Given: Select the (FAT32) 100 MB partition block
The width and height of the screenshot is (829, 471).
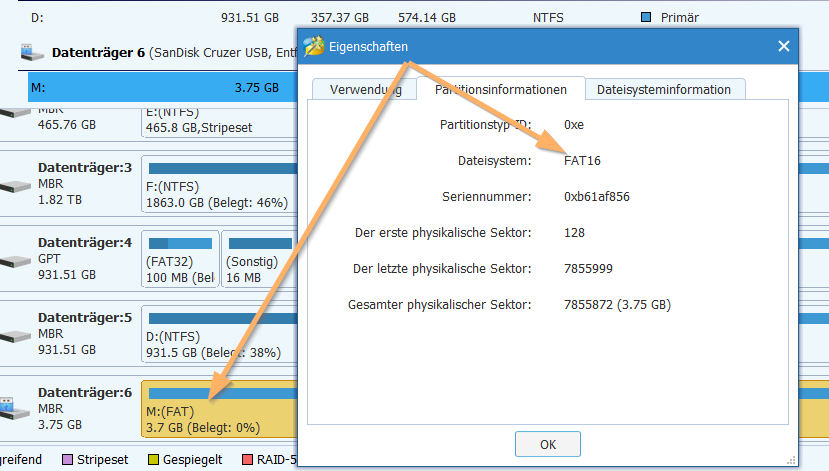Looking at the screenshot, I should (x=180, y=259).
